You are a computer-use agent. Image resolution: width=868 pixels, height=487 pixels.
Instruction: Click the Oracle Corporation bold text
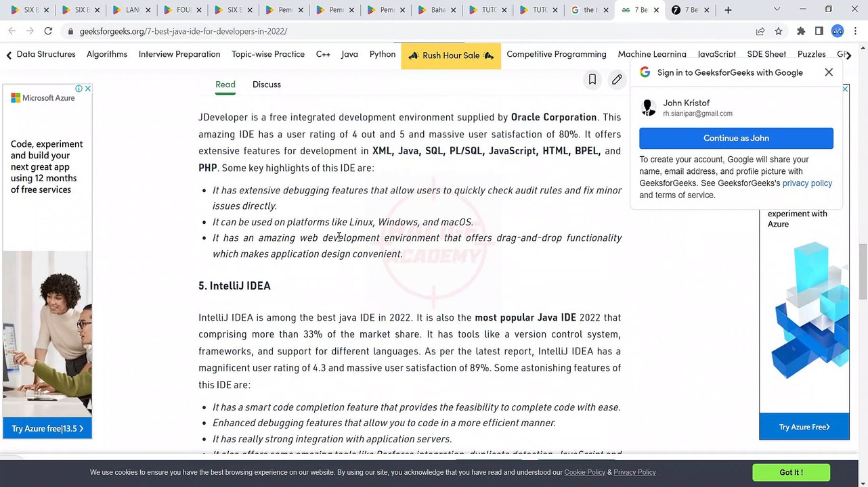[x=554, y=117]
